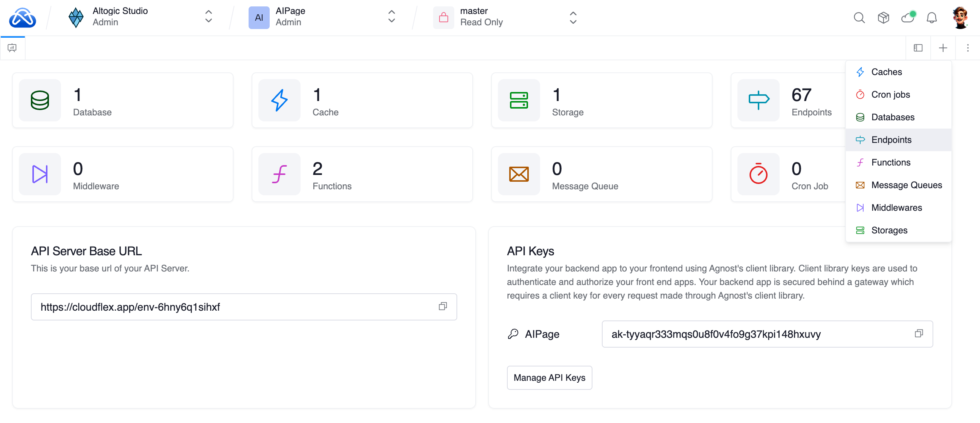The height and width of the screenshot is (423, 980).
Task: Expand the AIPage app selector
Action: 391,17
